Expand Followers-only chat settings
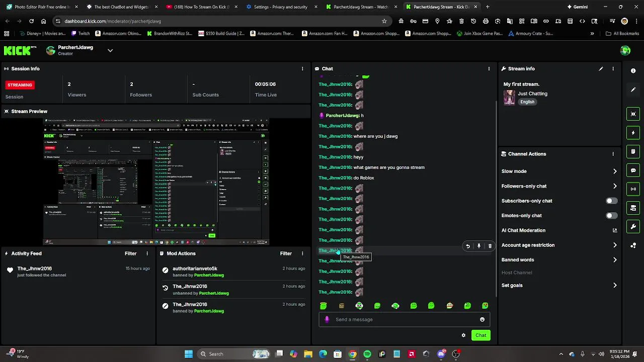This screenshot has height=362, width=644. tap(615, 186)
